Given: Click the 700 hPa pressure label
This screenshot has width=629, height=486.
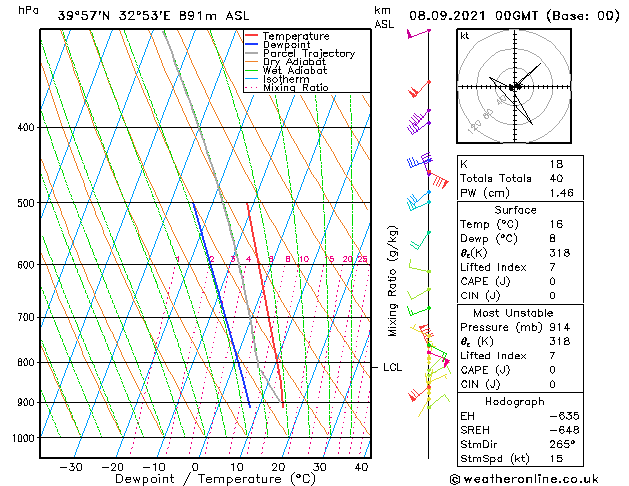Looking at the screenshot, I should [26, 318].
